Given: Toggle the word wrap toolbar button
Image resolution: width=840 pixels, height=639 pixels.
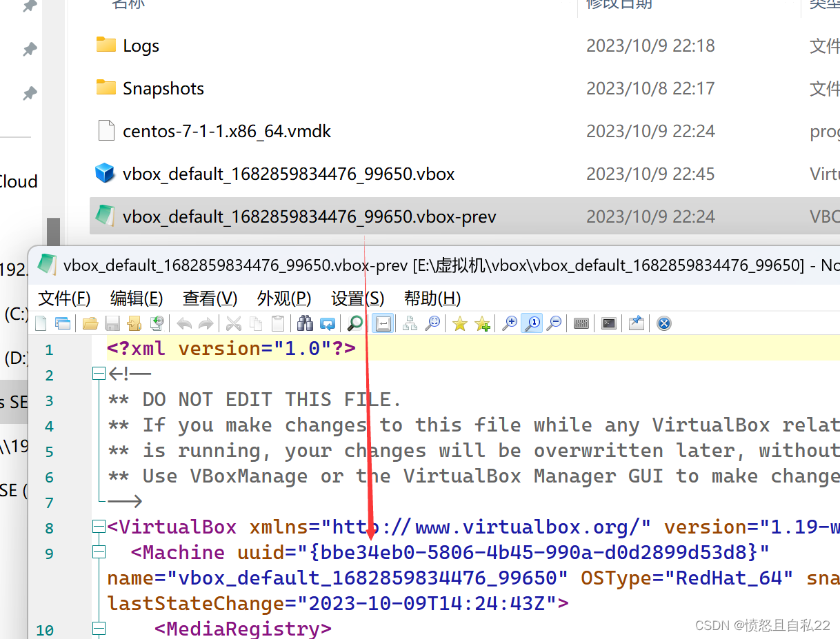Looking at the screenshot, I should pos(383,323).
